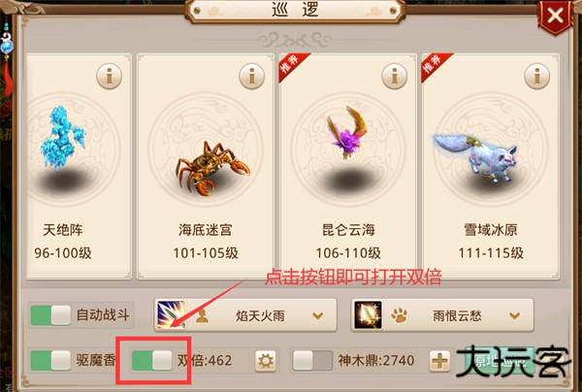
Task: Choose the 天绝阵 96-100级 patrol card
Action: (79, 166)
